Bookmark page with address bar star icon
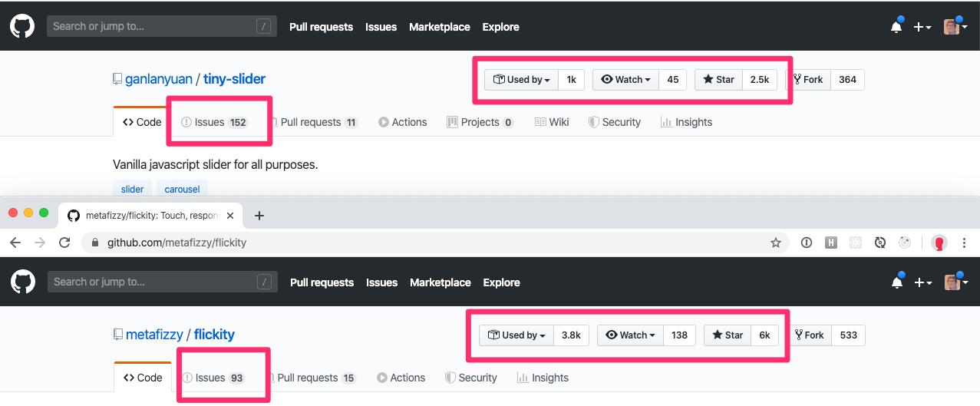 pyautogui.click(x=776, y=243)
